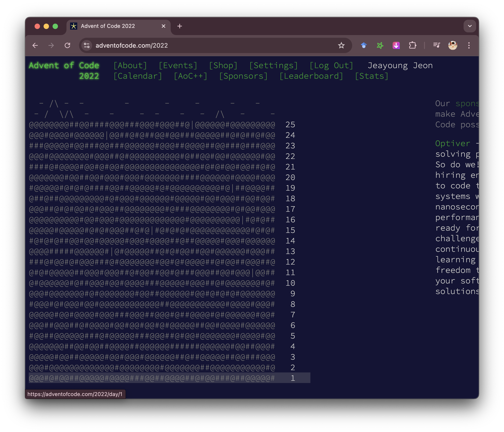Open the Extensions puzzle-piece menu
This screenshot has height=432, width=504.
click(x=412, y=45)
